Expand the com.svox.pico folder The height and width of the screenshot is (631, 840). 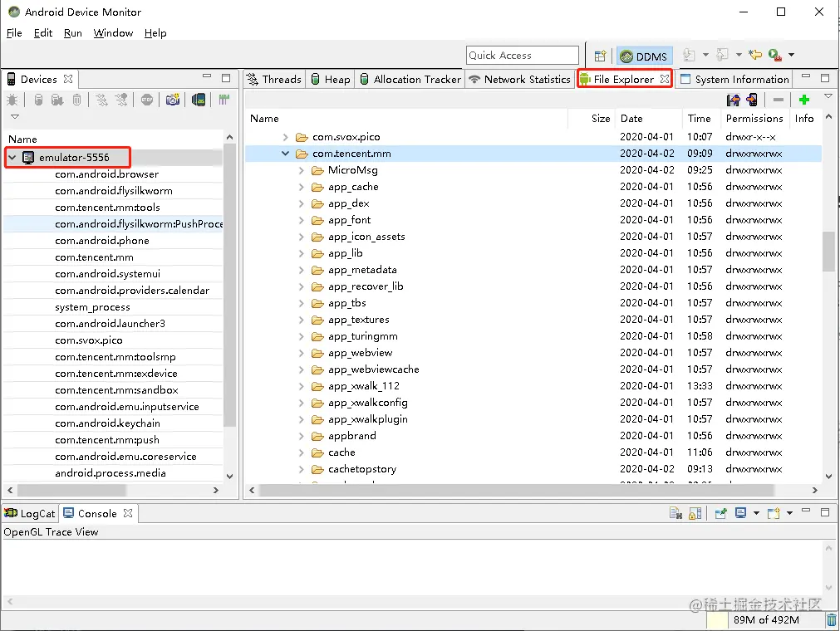tap(286, 137)
